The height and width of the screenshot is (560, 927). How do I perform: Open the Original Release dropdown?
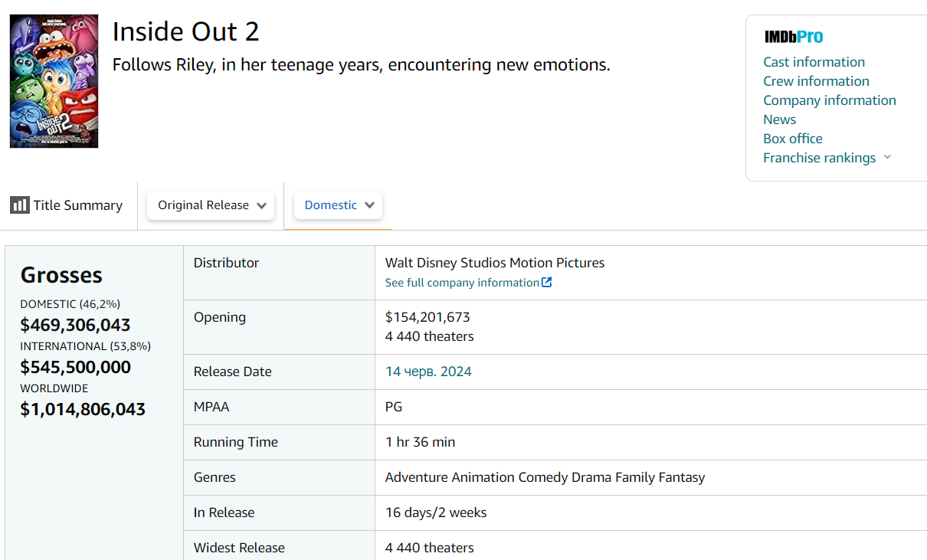coord(211,205)
